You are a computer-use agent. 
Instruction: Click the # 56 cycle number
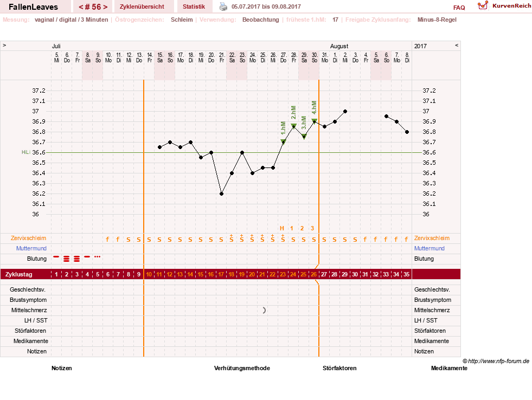(x=93, y=7)
